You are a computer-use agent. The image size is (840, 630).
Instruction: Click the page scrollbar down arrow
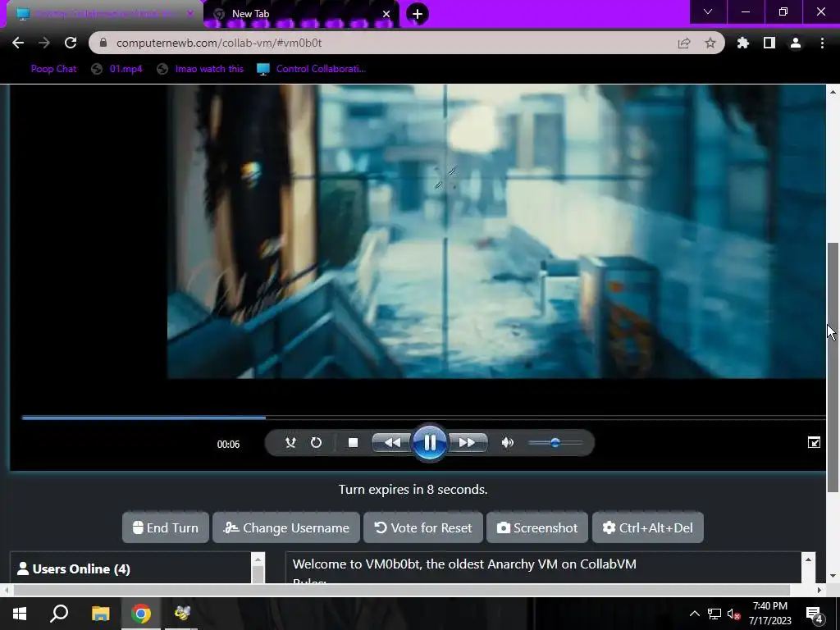click(833, 576)
